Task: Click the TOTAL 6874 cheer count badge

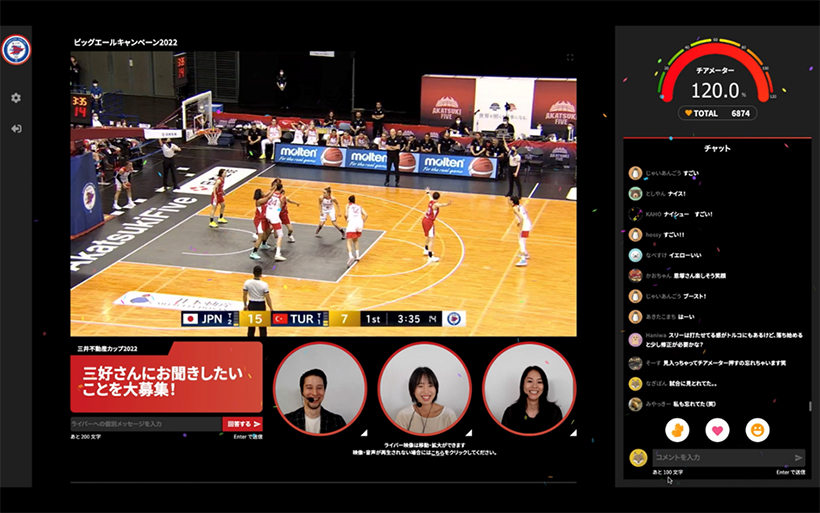Action: point(717,113)
